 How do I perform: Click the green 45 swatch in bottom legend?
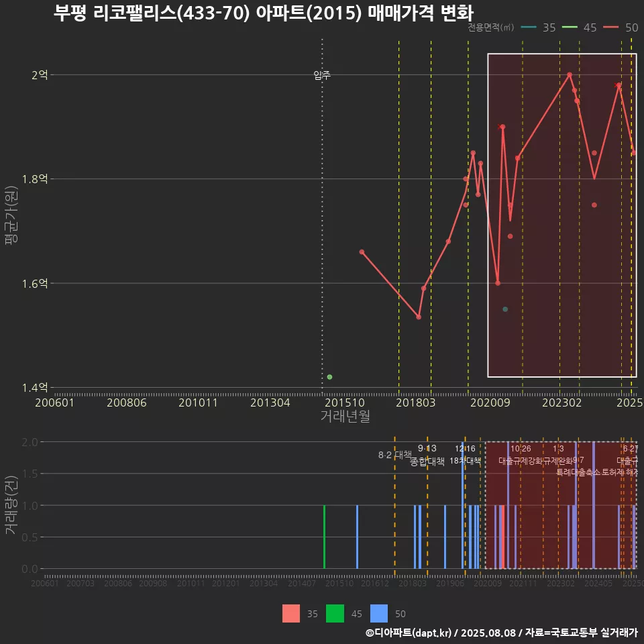(x=335, y=614)
